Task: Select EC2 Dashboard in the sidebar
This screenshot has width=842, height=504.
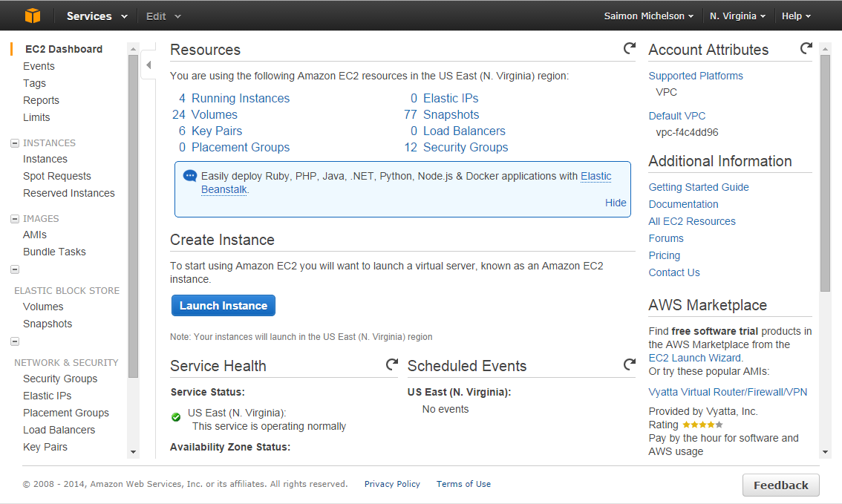Action: [x=63, y=49]
